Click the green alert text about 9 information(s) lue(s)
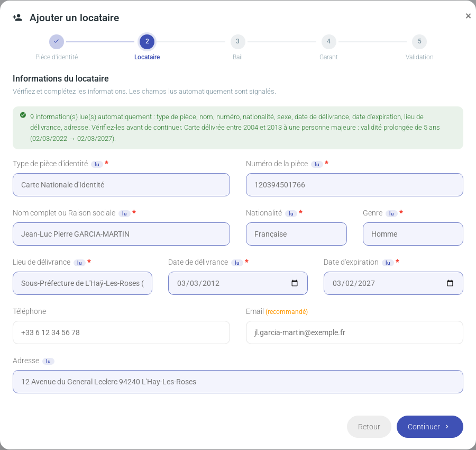476x450 pixels. point(235,128)
